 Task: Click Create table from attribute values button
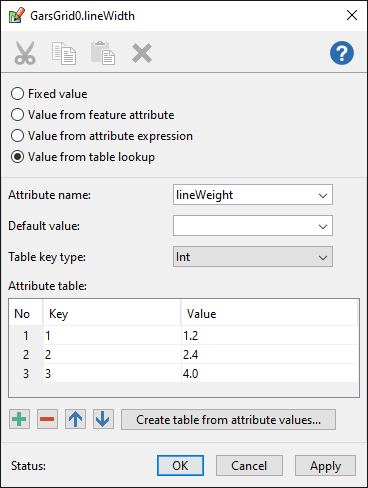coord(228,419)
